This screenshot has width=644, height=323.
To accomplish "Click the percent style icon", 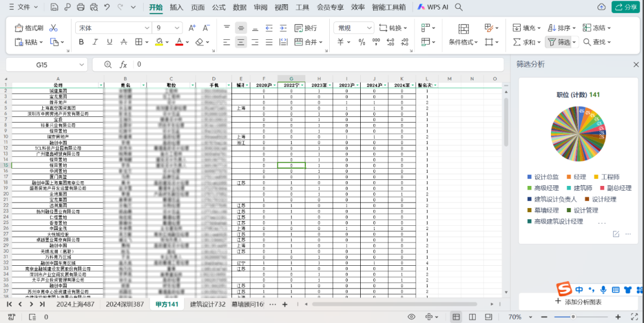I will coord(361,42).
